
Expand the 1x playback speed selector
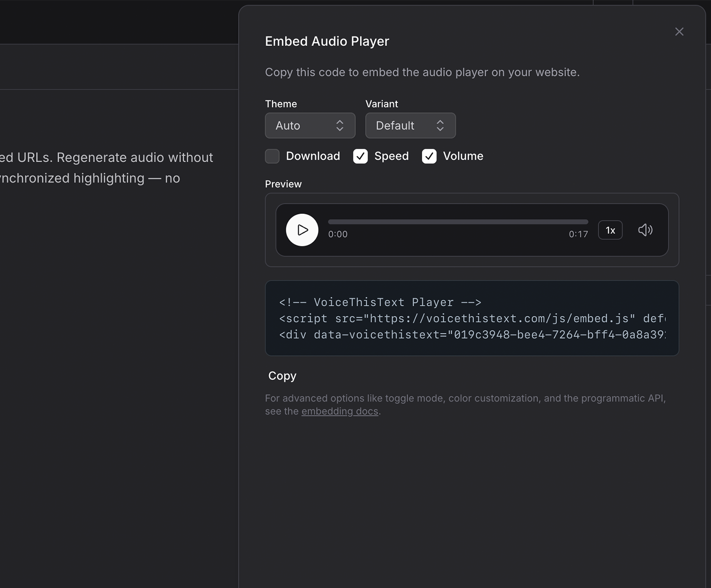[x=610, y=230]
